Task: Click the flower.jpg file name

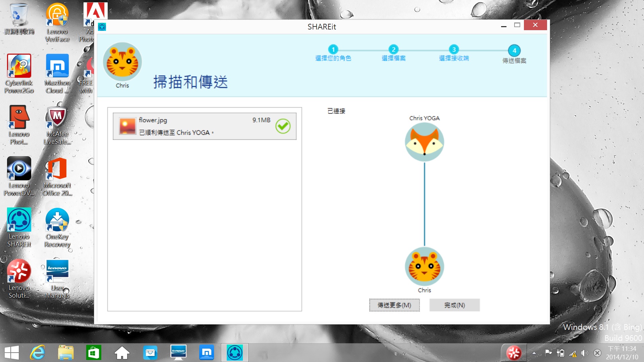Action: click(x=153, y=120)
